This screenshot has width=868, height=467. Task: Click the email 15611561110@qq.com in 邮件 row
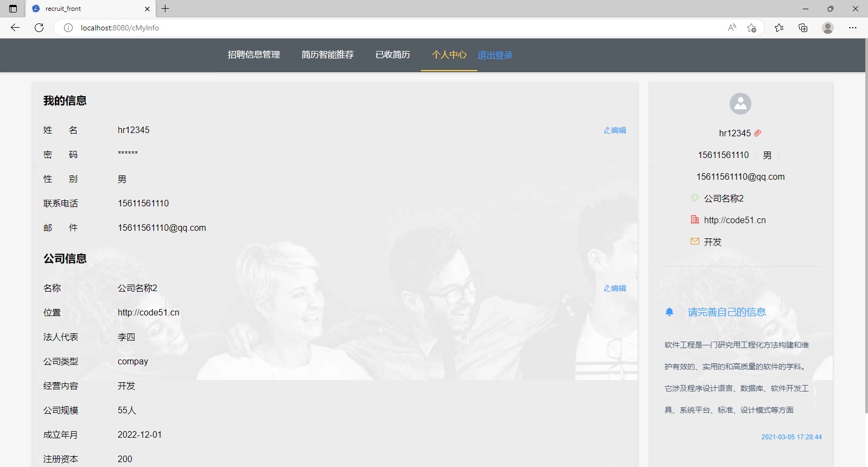coord(162,228)
